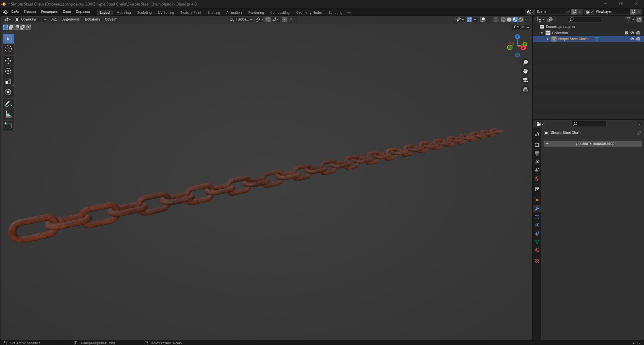Choose the Measure ruler tool
This screenshot has height=345, width=644.
(x=8, y=114)
